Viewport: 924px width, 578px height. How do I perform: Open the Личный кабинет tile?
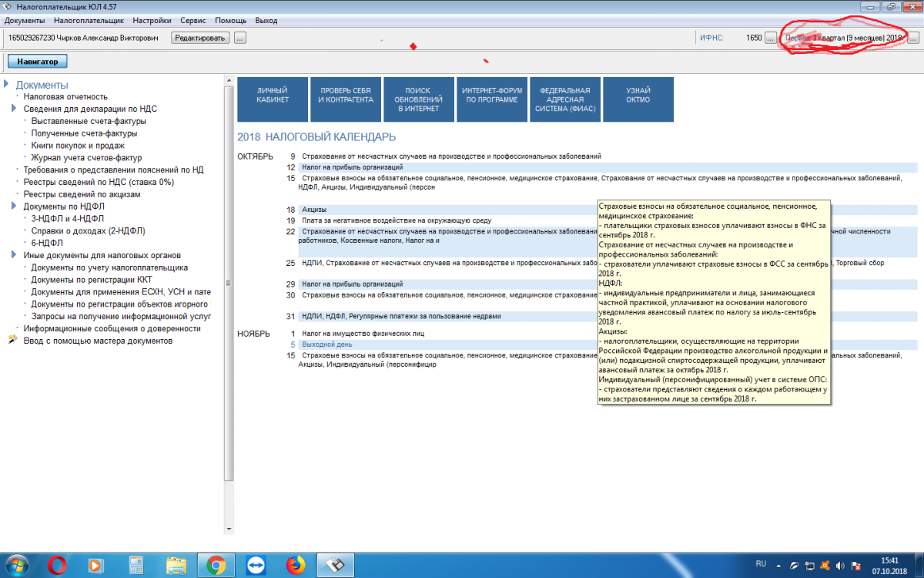273,99
